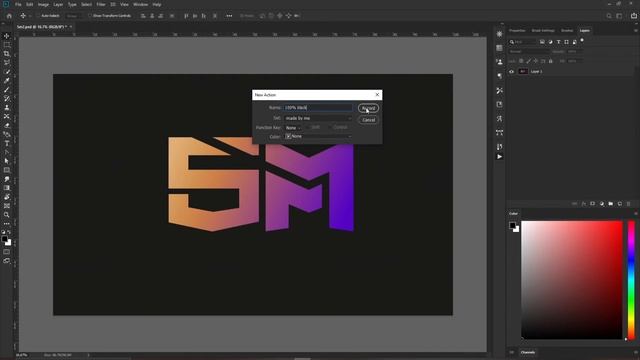
Task: Toggle layer filtering on/off switch
Action: pos(582,40)
